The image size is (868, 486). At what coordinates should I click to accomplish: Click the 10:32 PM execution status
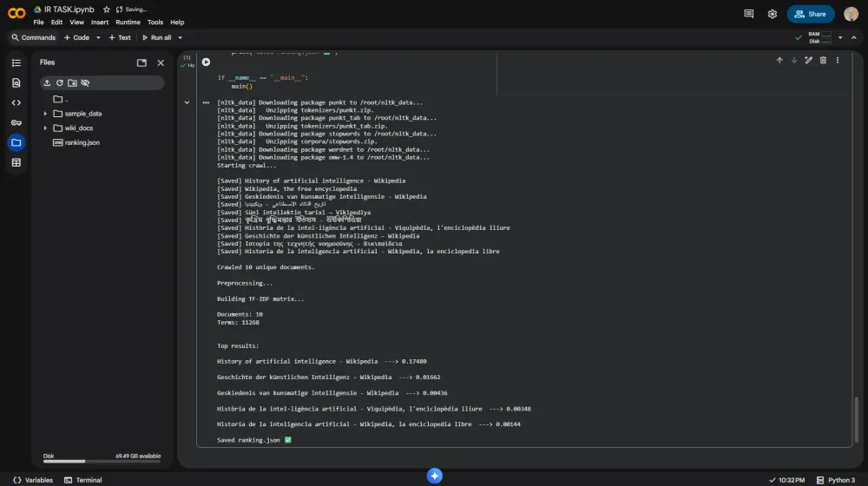[786, 480]
